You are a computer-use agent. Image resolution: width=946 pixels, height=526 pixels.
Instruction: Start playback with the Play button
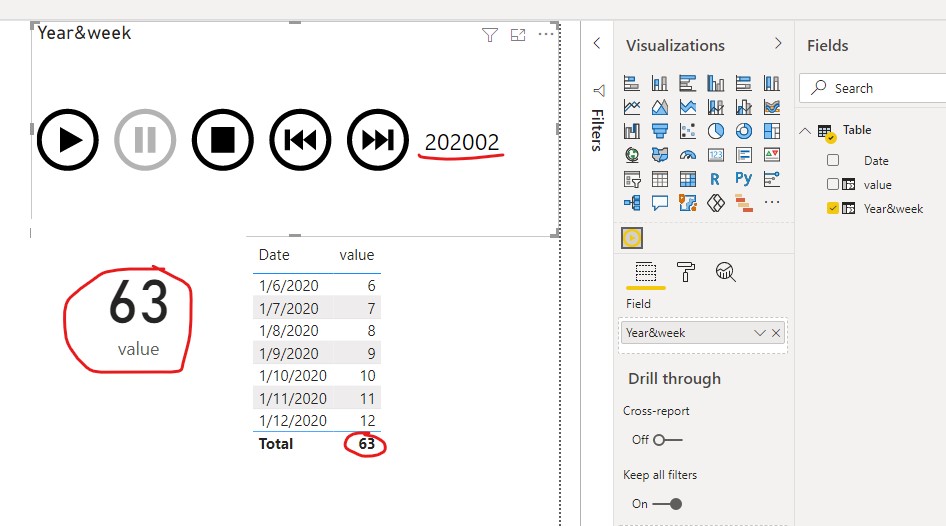point(68,140)
